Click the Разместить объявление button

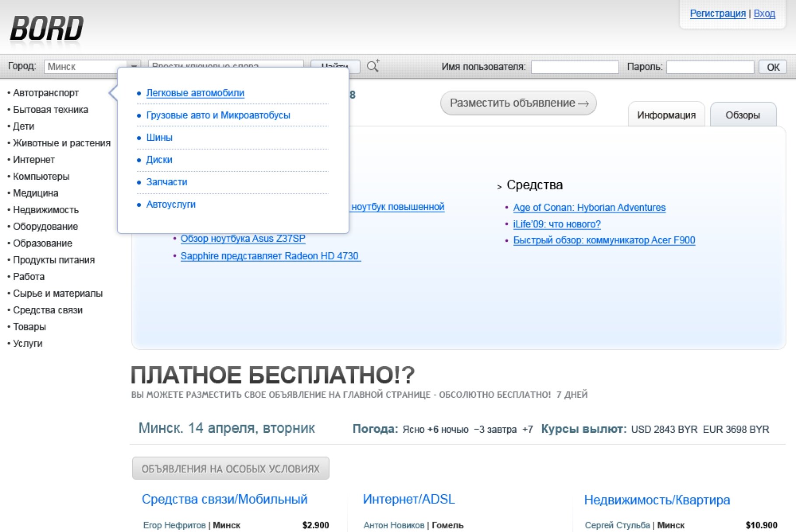pyautogui.click(x=518, y=103)
